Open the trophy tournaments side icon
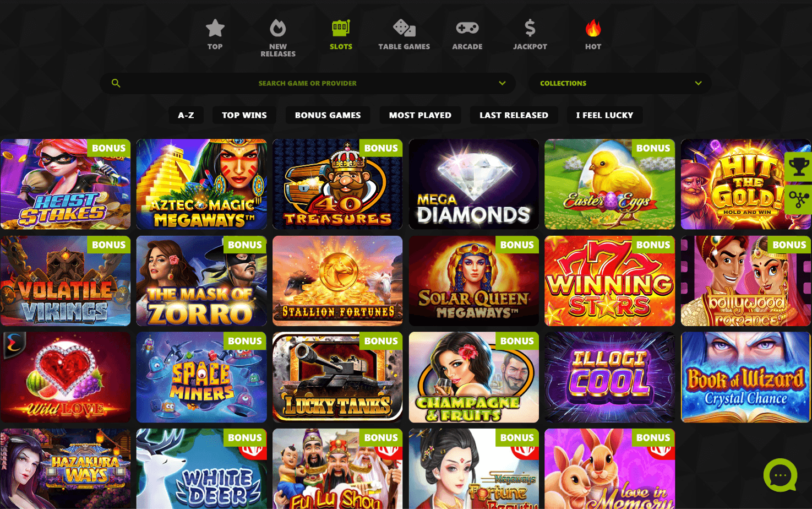Screen dimensions: 812x509 coord(799,166)
